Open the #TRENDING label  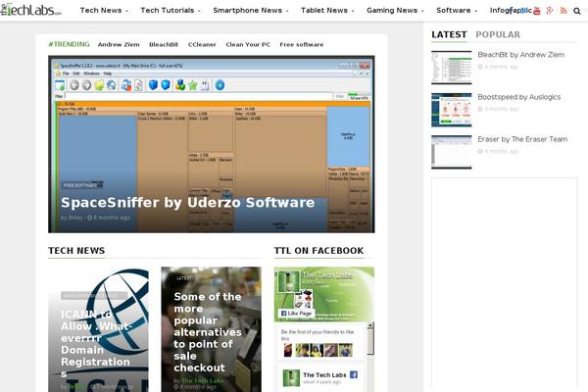click(x=69, y=44)
